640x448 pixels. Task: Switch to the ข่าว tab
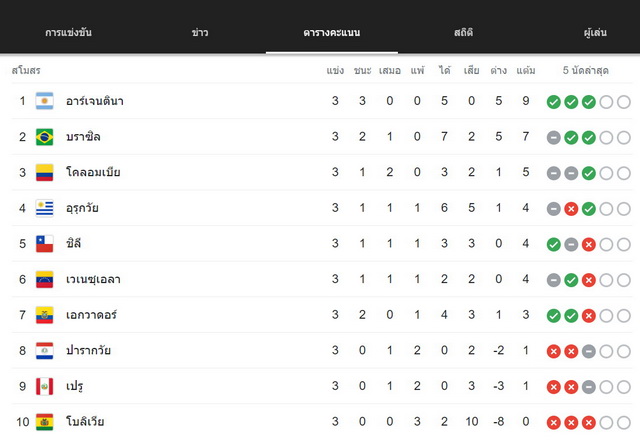(x=200, y=33)
